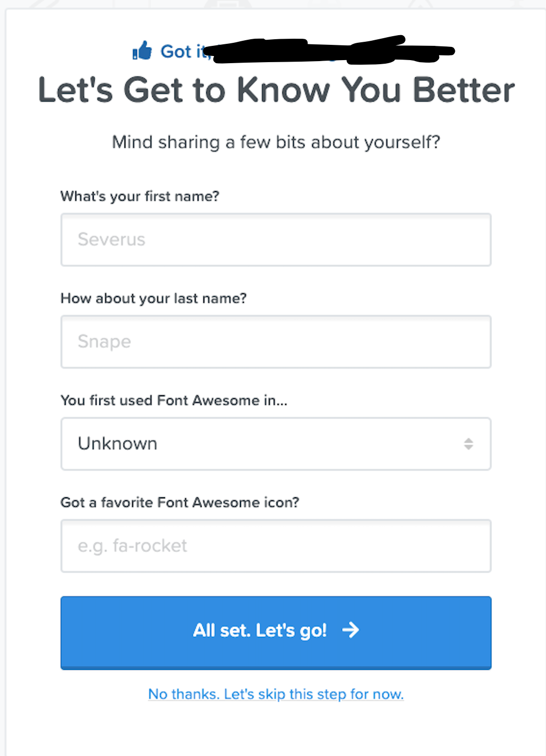Screen dimensions: 546x756
Task: Click the thumbs-up icon at top
Action: (x=142, y=50)
